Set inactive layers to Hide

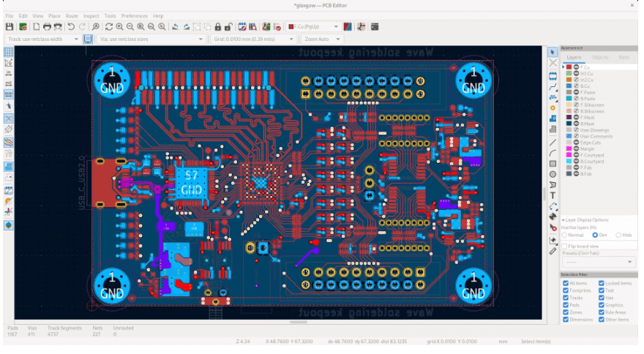pos(619,235)
